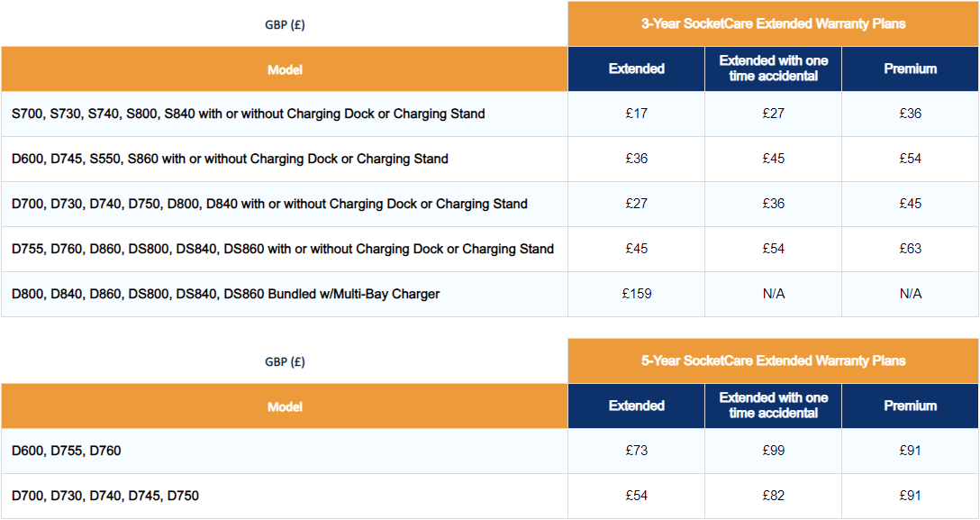Image resolution: width=980 pixels, height=520 pixels.
Task: Select the Model header in the 5-Year table
Action: (285, 406)
